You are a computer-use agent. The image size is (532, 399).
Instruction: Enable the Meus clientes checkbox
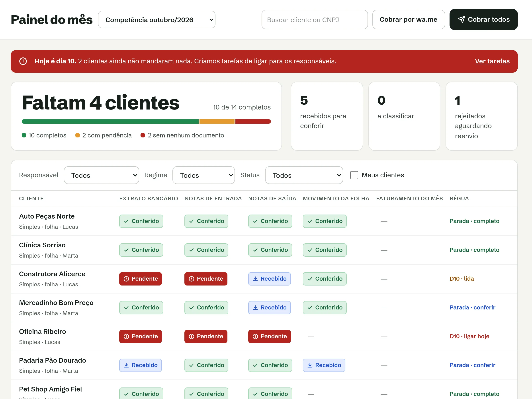(354, 175)
